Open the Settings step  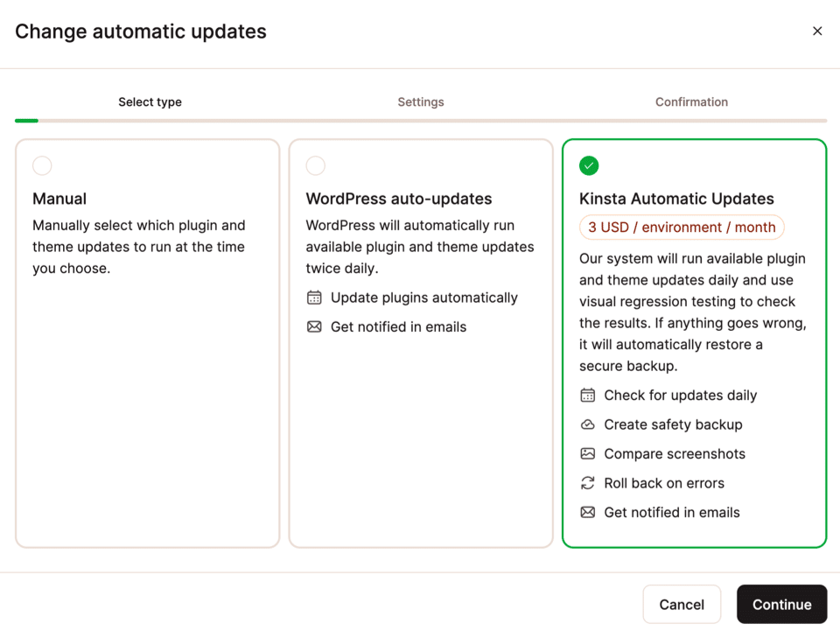click(421, 102)
